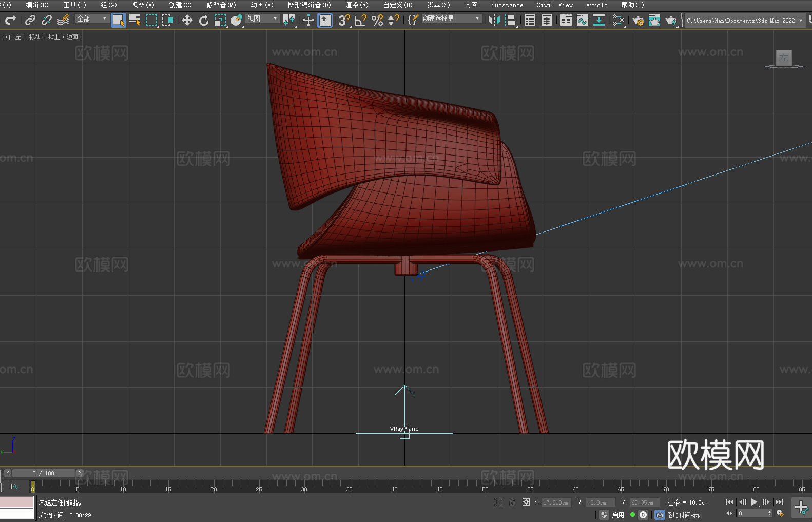
Task: Toggle Spinner Snap
Action: tap(394, 20)
